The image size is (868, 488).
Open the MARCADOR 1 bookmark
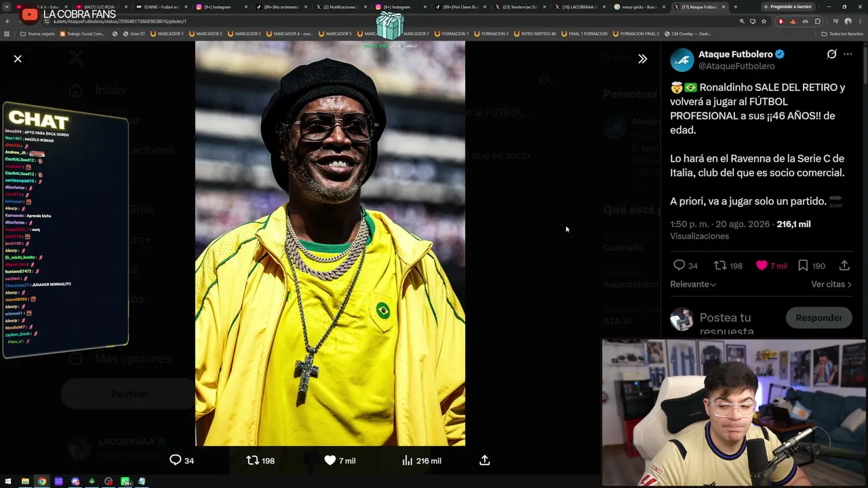coord(166,34)
